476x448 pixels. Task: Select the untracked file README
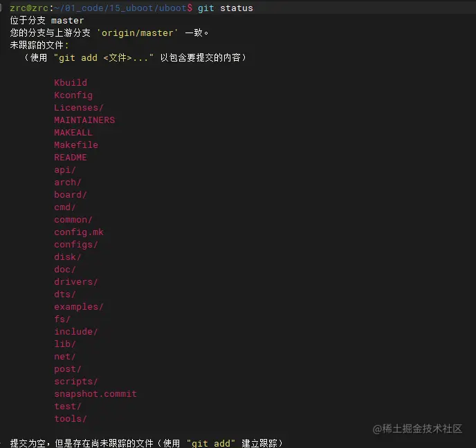click(71, 157)
